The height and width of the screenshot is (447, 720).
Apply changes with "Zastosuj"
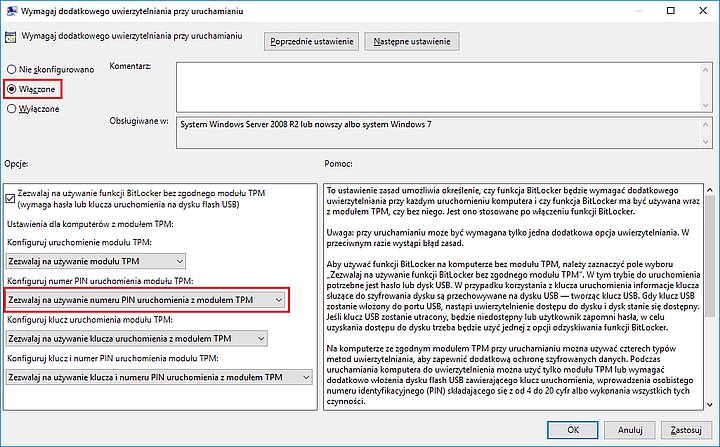[685, 429]
